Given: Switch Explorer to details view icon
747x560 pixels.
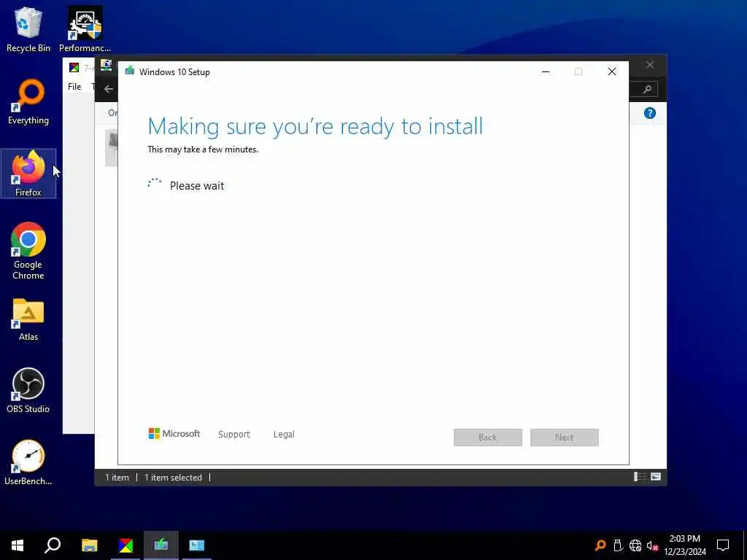Looking at the screenshot, I should tap(639, 477).
